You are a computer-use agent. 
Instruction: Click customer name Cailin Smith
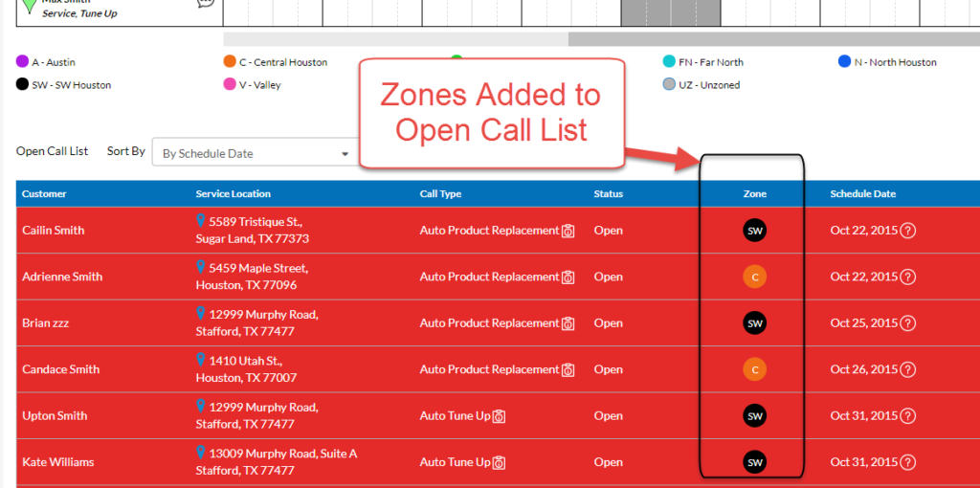coord(54,231)
